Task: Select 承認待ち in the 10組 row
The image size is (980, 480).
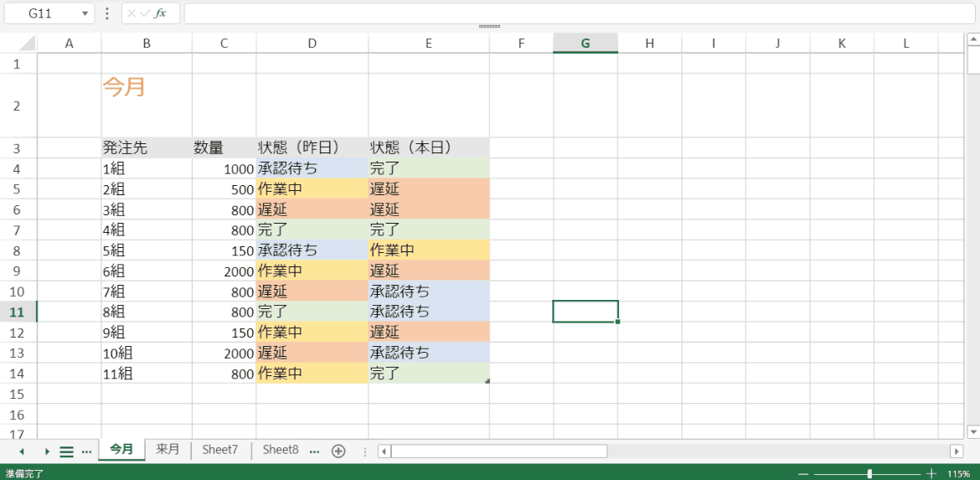Action: (x=429, y=353)
